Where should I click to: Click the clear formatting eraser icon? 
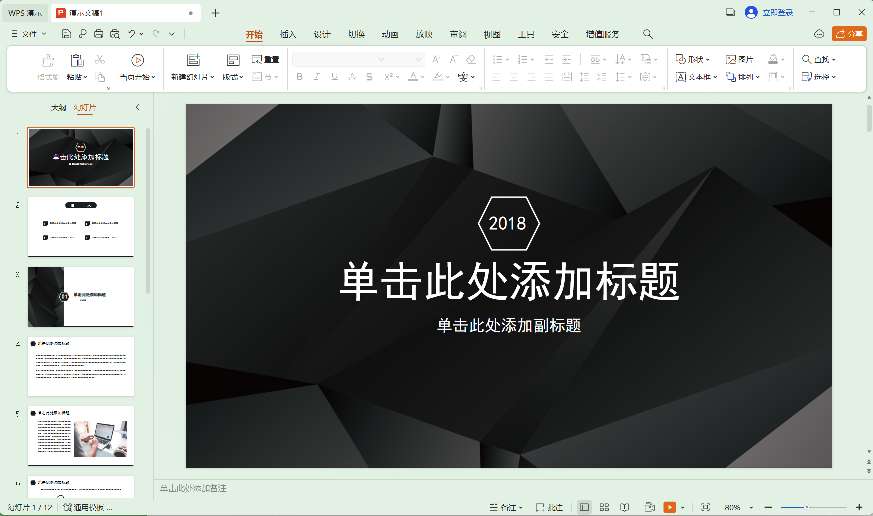tap(471, 59)
